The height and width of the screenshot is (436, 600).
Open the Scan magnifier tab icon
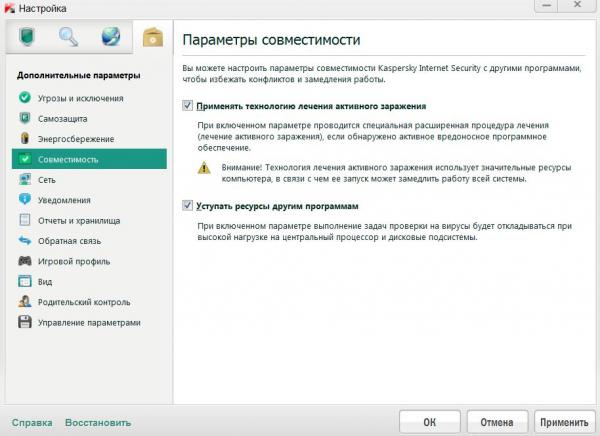tap(68, 37)
